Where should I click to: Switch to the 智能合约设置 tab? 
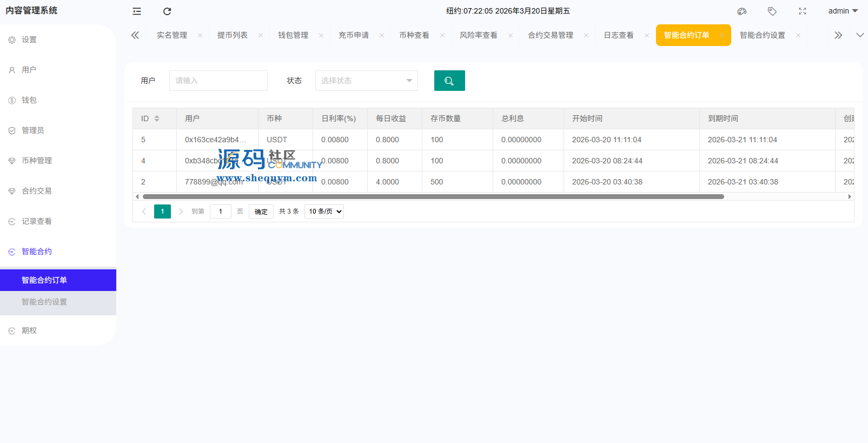click(762, 35)
